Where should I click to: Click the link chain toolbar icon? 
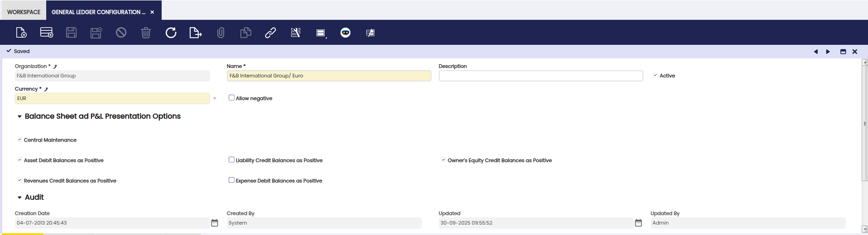pyautogui.click(x=270, y=33)
